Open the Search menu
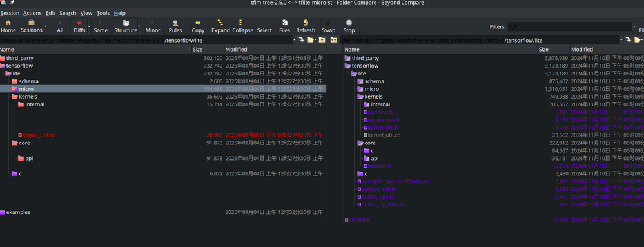 click(x=68, y=13)
